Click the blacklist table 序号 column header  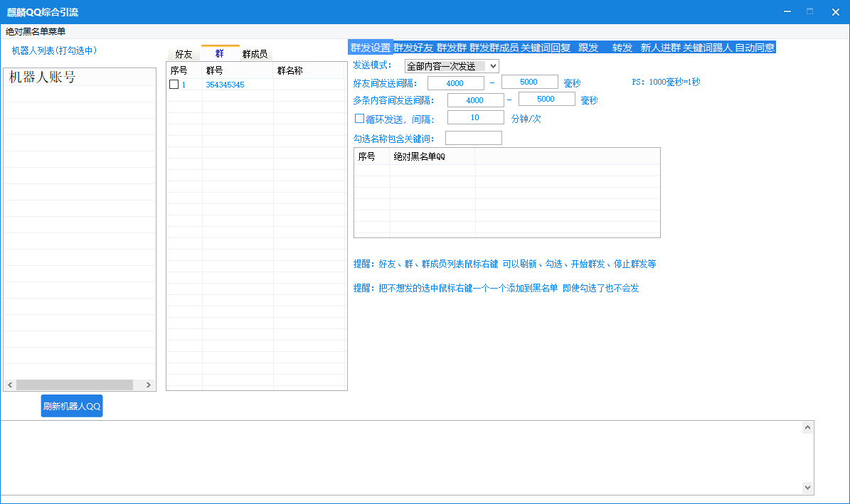[373, 156]
